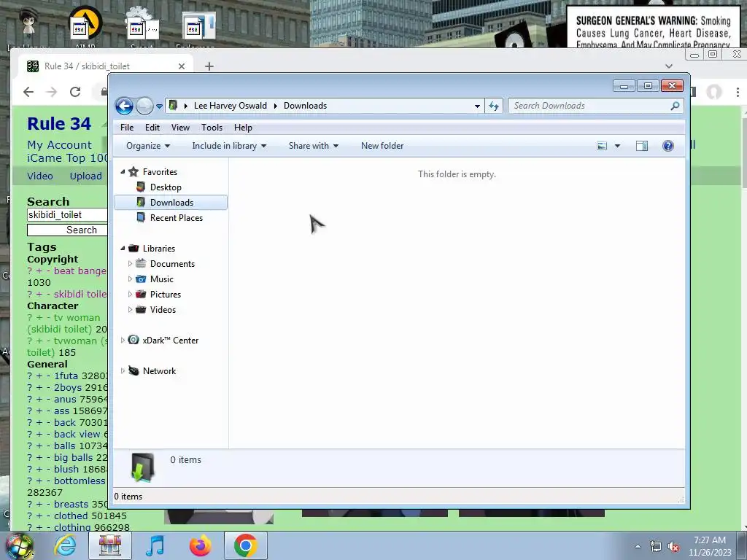Screen dimensions: 747x560
Task: Open the File menu
Action: pos(127,128)
